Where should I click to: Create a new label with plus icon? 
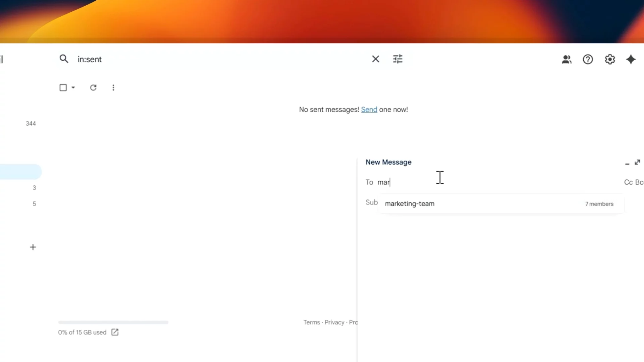33,247
